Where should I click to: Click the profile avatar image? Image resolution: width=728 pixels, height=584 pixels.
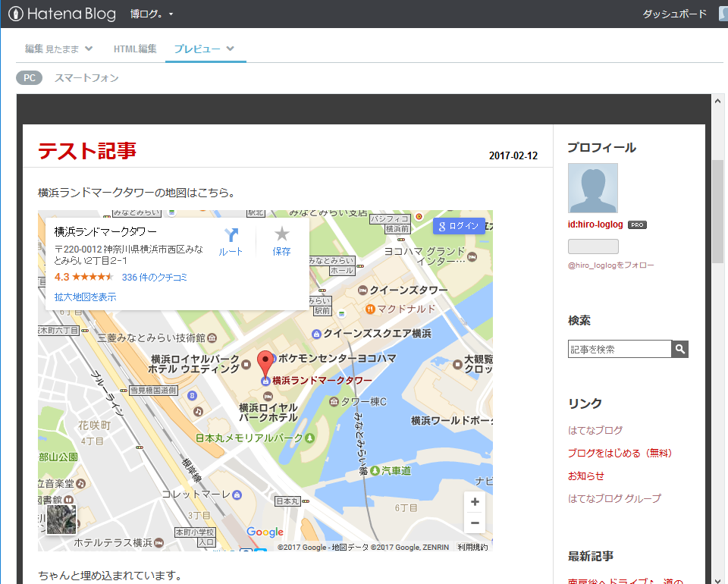[593, 188]
